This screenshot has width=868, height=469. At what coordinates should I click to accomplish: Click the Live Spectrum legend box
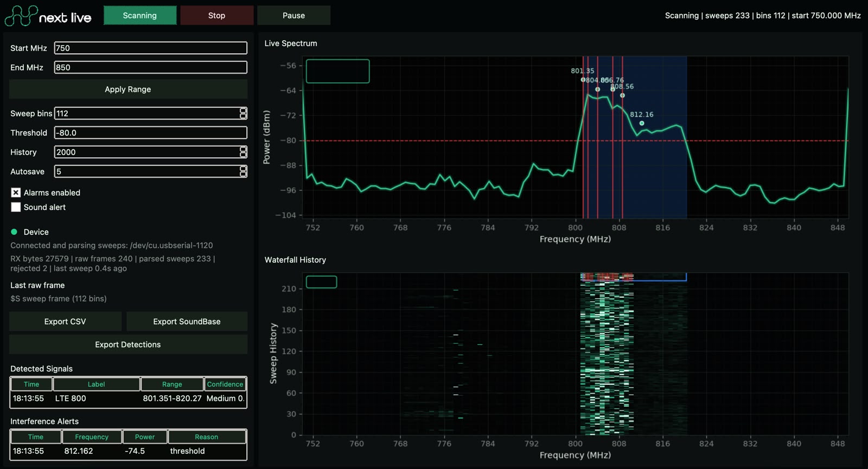tap(338, 71)
